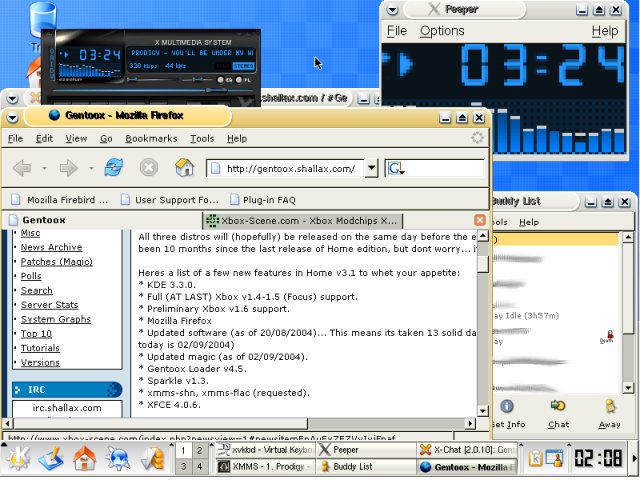Switch to virtual desktop 2
Viewport: 640px width, 480px height.
200,451
